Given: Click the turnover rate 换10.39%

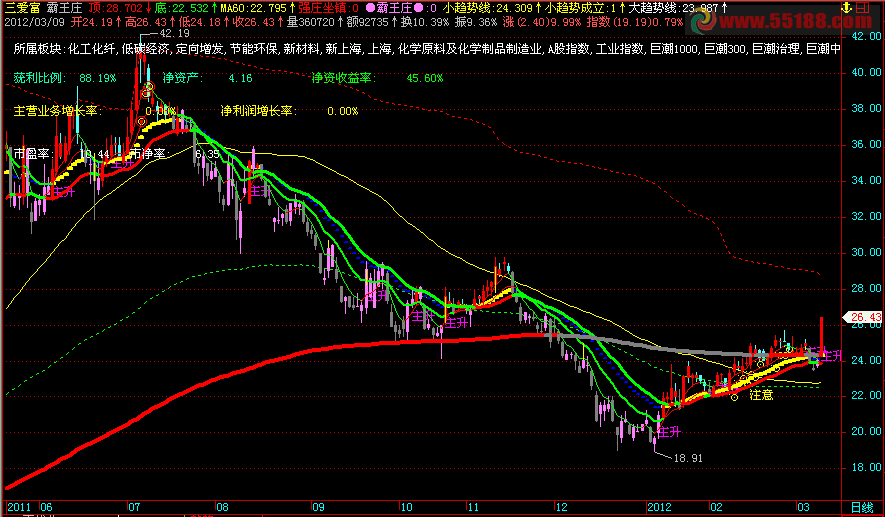Looking at the screenshot, I should [x=425, y=23].
